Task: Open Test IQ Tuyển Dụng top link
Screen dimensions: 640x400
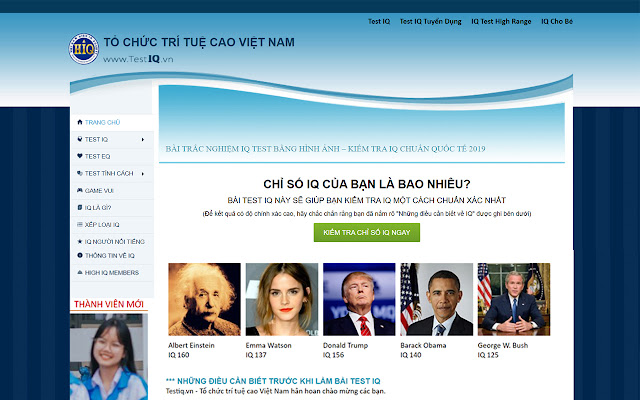Action: coord(430,22)
